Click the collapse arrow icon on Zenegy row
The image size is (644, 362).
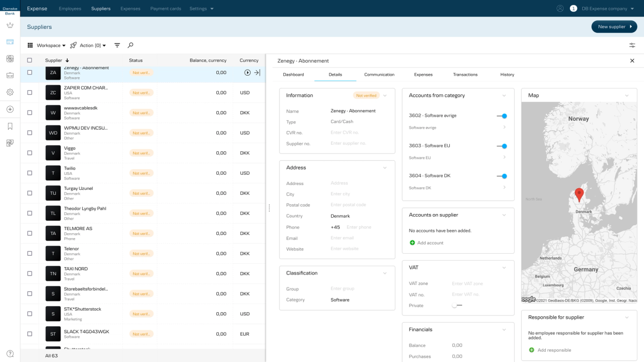pos(257,72)
